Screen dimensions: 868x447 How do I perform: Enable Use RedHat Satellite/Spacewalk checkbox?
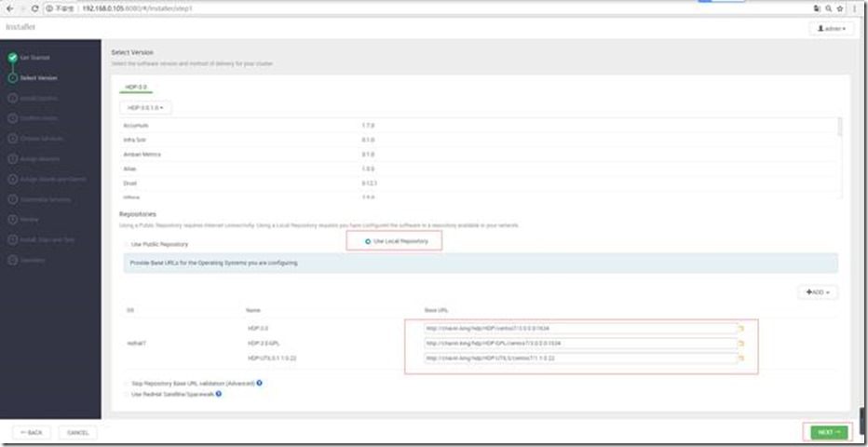point(127,395)
